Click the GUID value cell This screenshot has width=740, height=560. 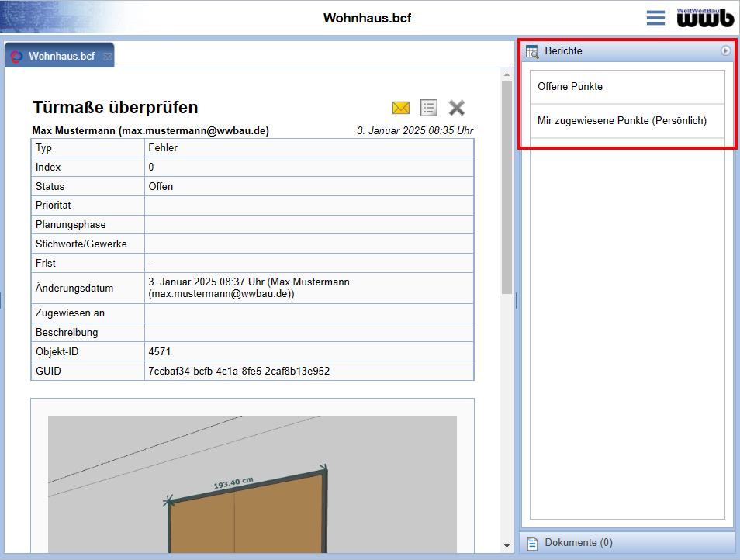tap(309, 371)
